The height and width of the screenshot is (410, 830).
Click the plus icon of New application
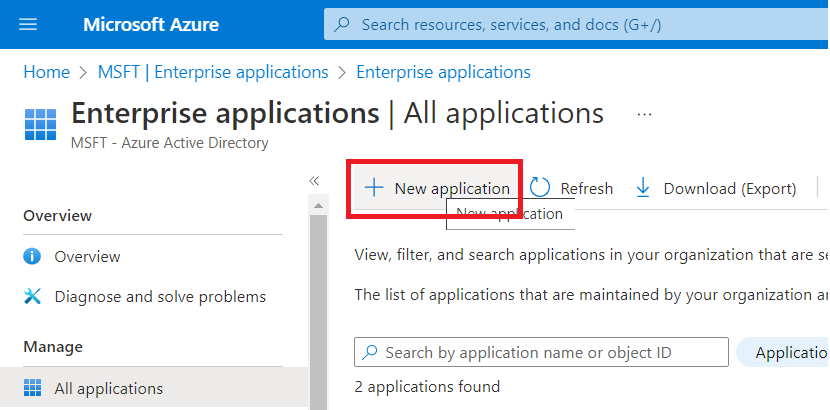[374, 188]
